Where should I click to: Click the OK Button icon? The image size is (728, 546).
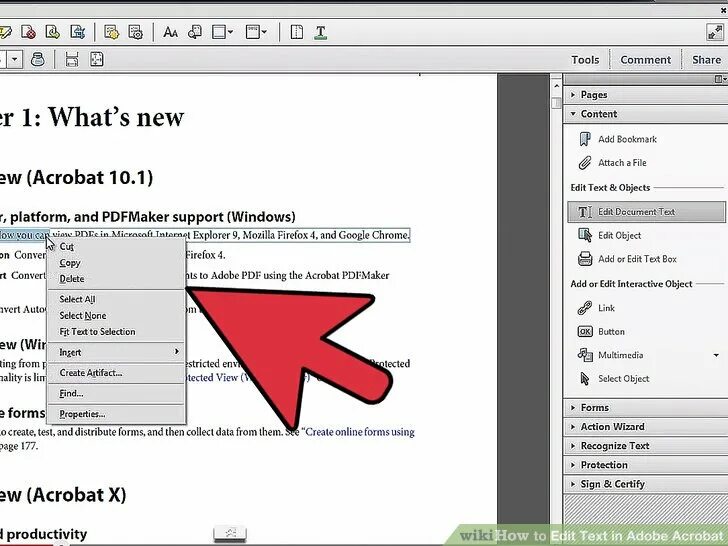point(585,332)
